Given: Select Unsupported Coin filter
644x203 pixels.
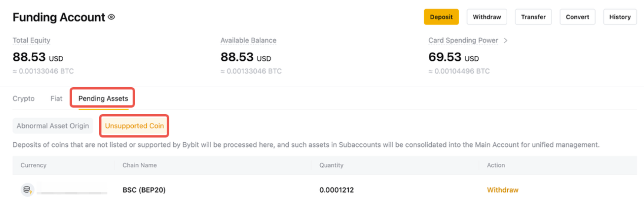Looking at the screenshot, I should [x=134, y=126].
